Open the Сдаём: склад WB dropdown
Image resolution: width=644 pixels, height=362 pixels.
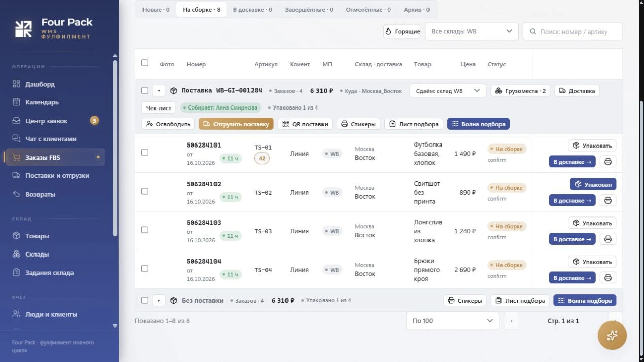point(448,91)
